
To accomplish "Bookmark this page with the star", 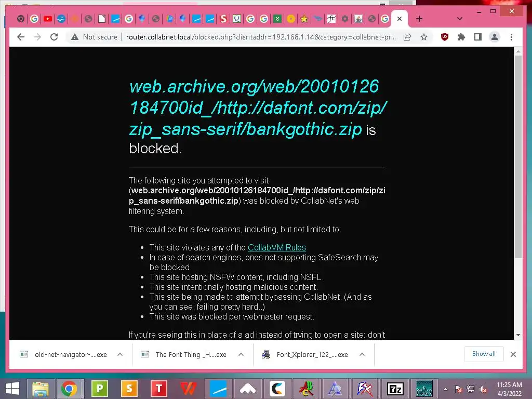I will 424,37.
